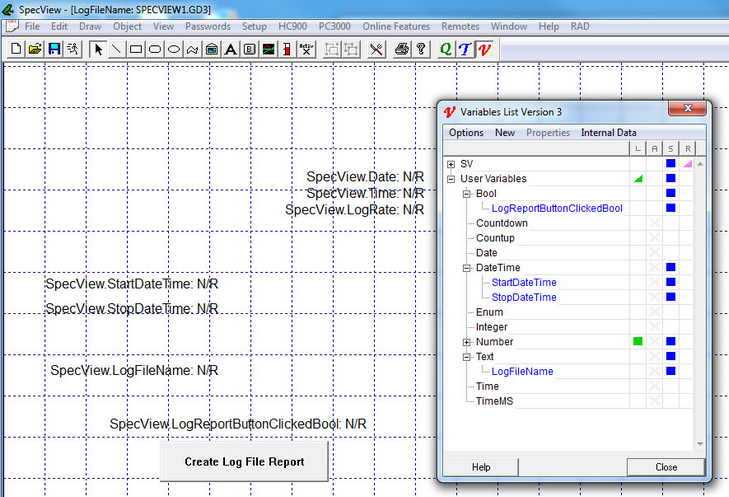
Task: Click the green L square for Number
Action: pyautogui.click(x=638, y=341)
